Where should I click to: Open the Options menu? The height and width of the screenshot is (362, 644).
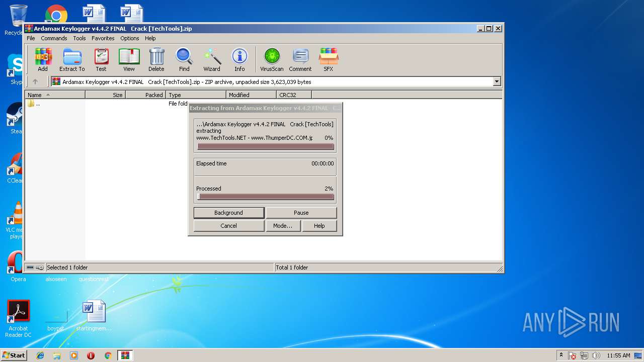(x=130, y=38)
